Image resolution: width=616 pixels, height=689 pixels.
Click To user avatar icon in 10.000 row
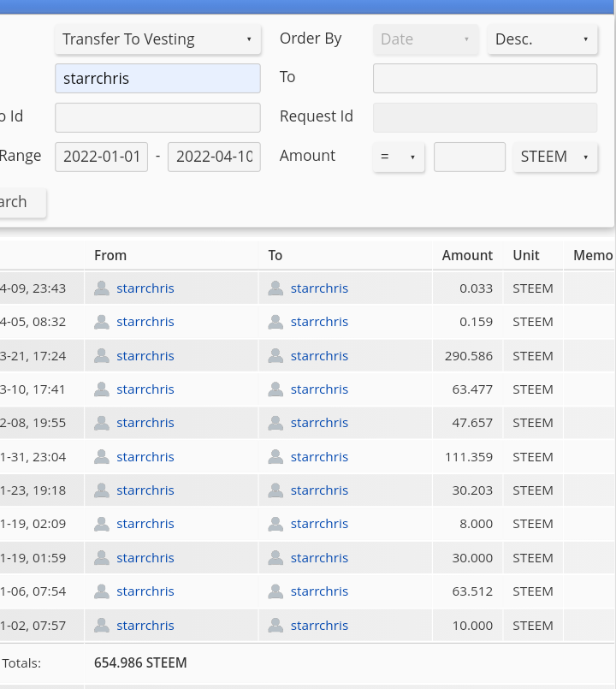pyautogui.click(x=275, y=626)
